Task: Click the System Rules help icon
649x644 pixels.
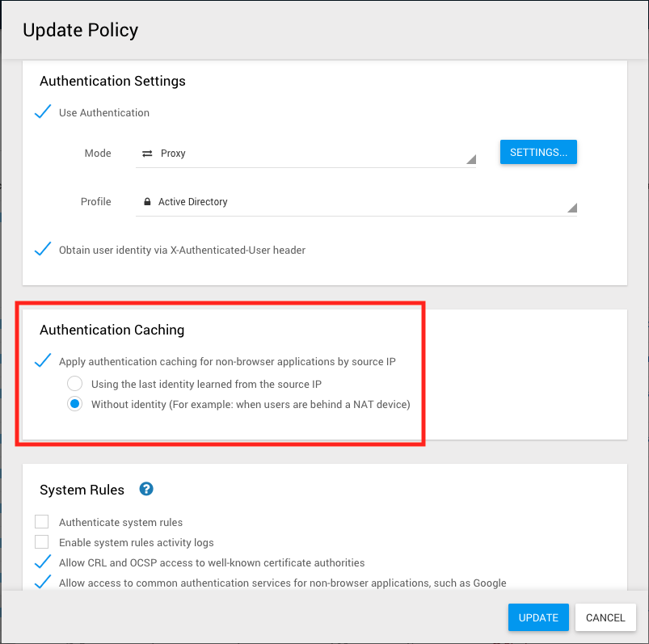Action: click(146, 489)
